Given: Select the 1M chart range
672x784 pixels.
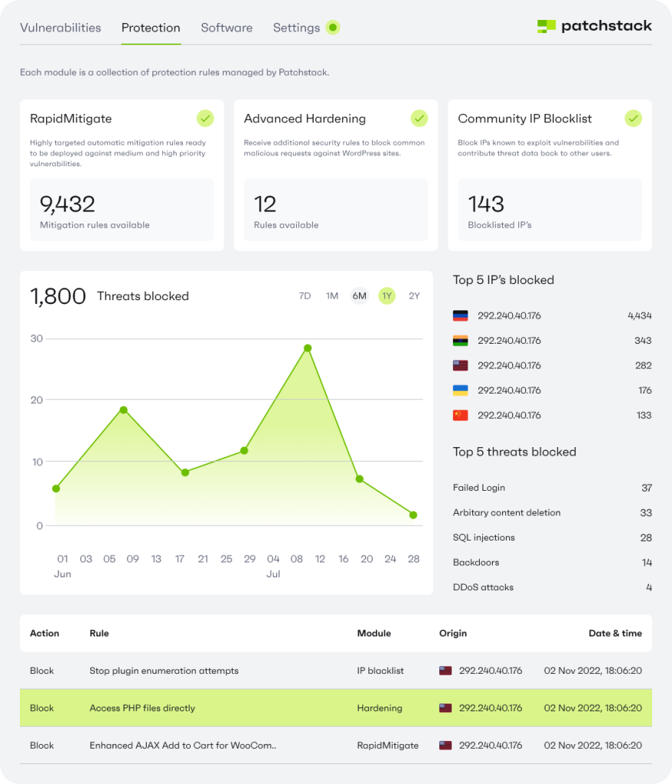Looking at the screenshot, I should [331, 296].
